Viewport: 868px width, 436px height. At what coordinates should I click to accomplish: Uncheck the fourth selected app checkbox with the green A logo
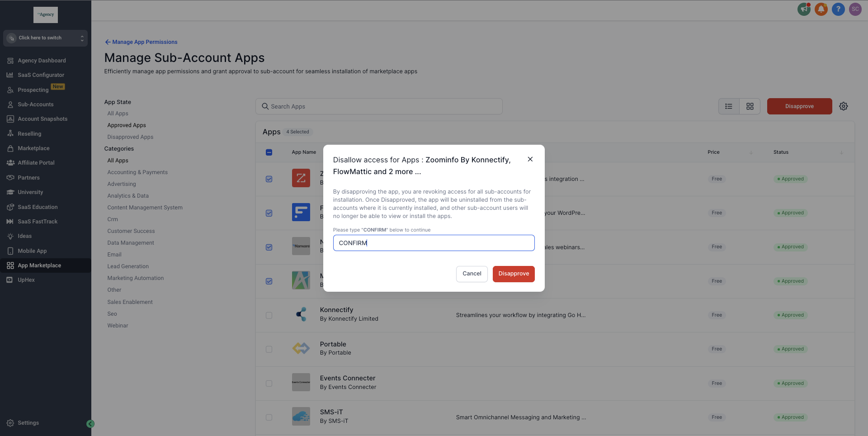click(269, 281)
